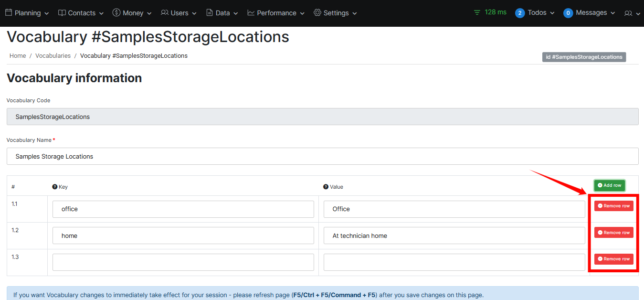Open the Contacts menu

[x=81, y=13]
